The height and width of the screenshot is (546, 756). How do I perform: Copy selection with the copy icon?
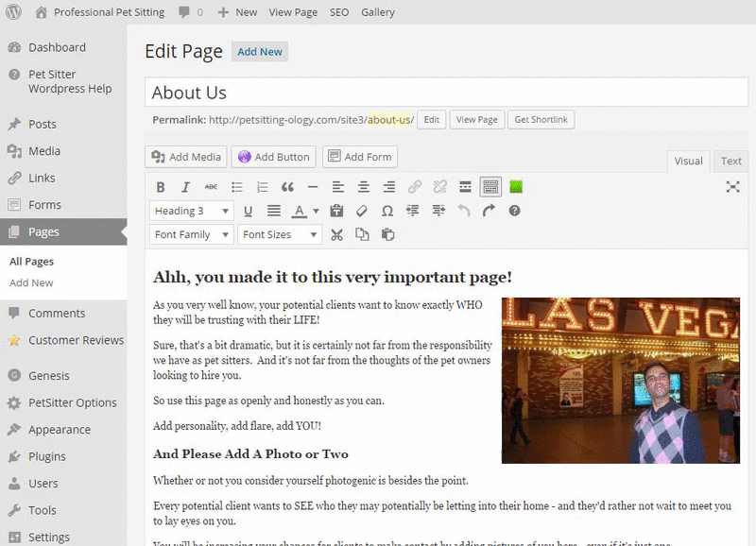click(x=362, y=234)
